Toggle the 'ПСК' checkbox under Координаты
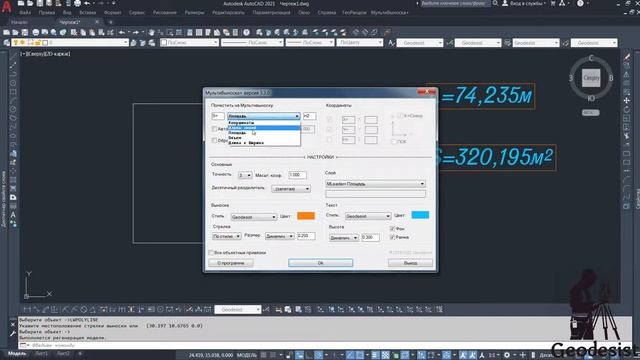Screen dimensions: 640x360 [393, 142]
